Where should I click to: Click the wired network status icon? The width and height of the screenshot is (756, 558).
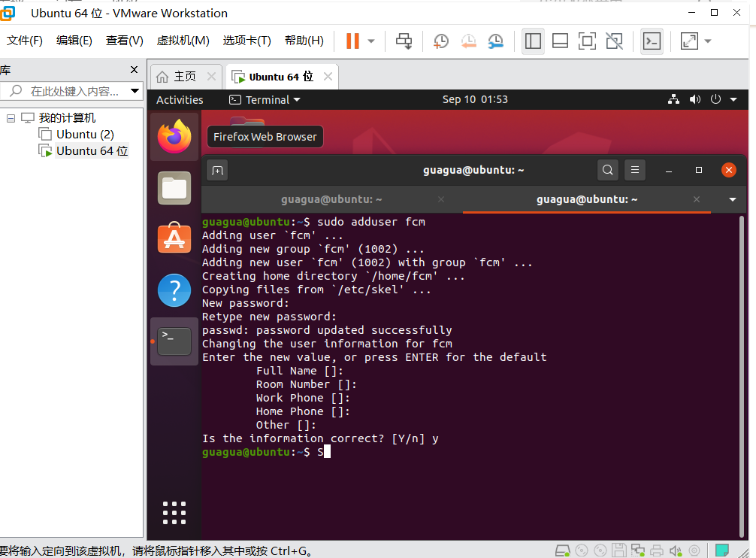(673, 99)
